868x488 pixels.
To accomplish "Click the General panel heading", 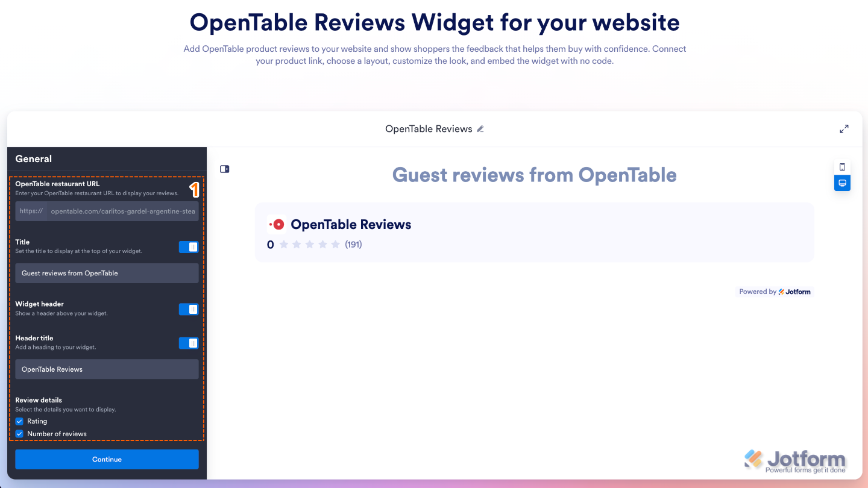I will tap(34, 159).
